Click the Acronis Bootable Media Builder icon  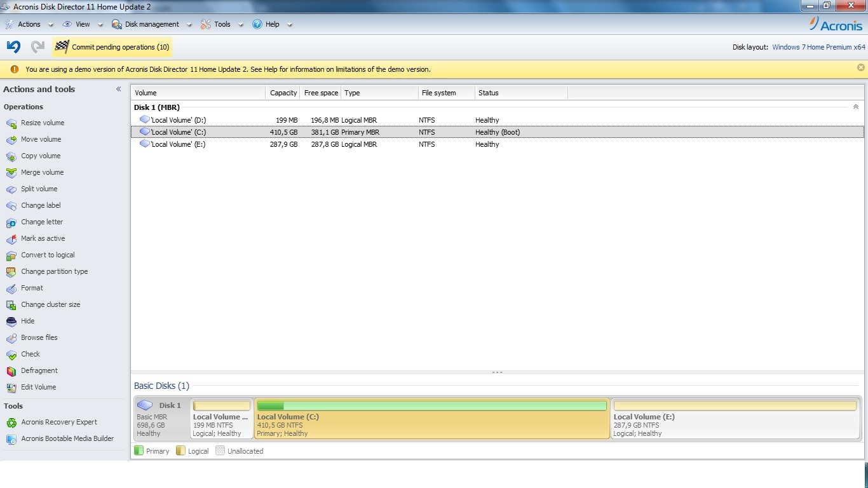[11, 439]
